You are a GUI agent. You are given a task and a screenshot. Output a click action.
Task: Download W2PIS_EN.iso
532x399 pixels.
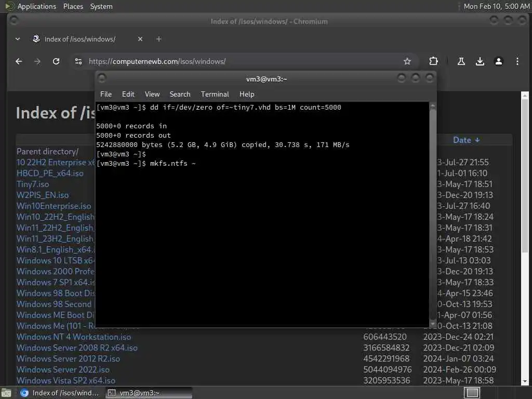43,195
